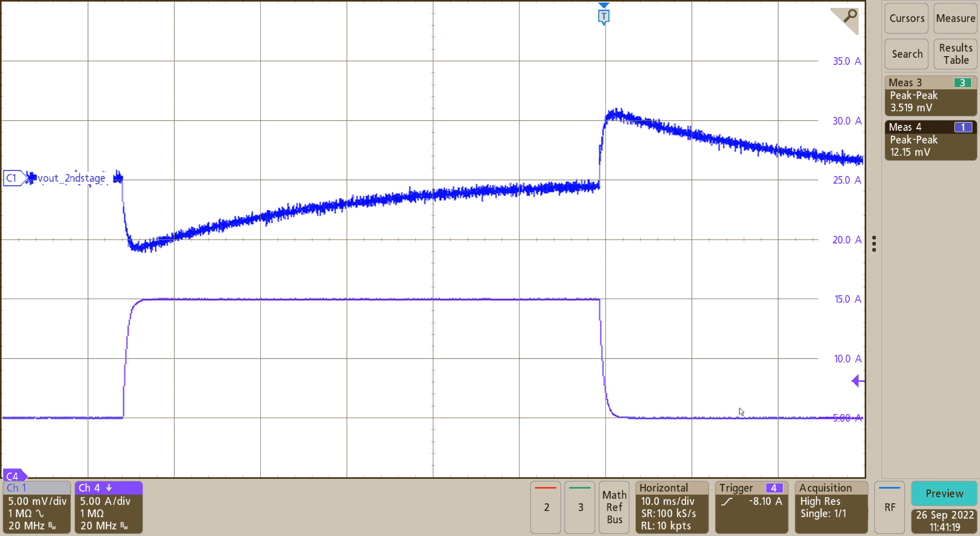Open the Math Ref Bus panel

click(614, 507)
